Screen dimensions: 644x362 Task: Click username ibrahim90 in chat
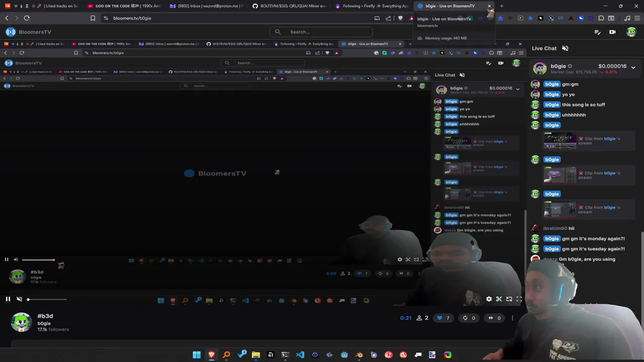tap(555, 228)
